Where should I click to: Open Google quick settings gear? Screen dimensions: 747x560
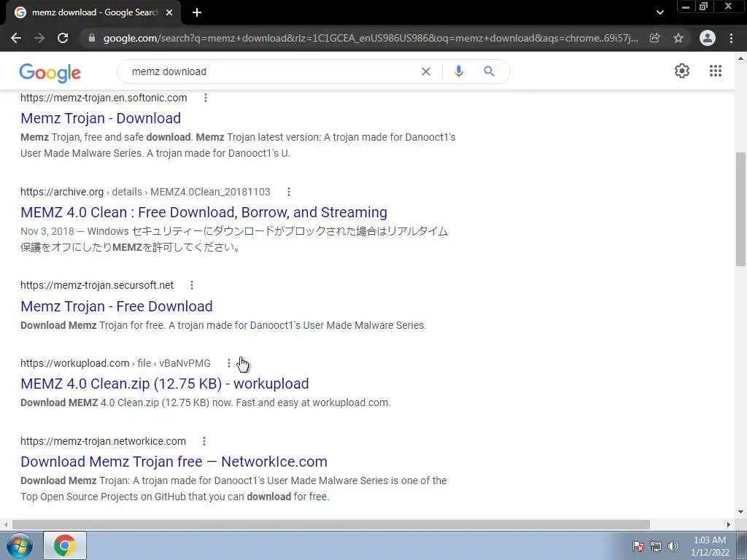682,71
